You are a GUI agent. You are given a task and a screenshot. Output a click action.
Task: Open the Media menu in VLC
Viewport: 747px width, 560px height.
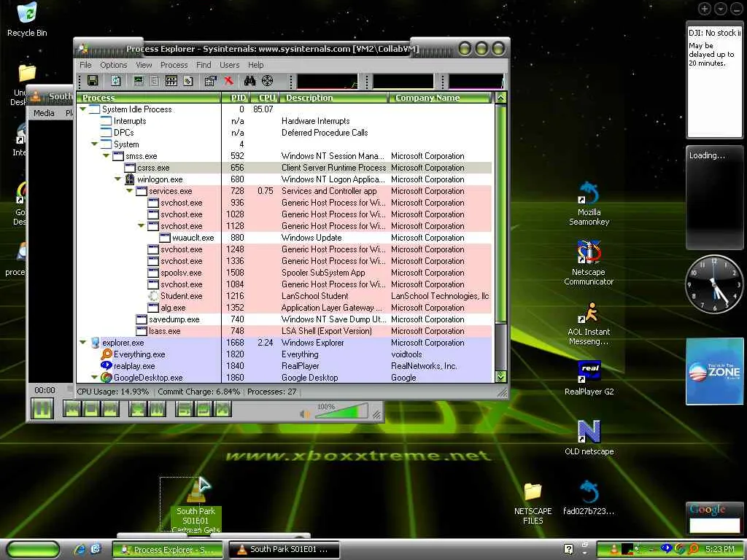click(44, 113)
